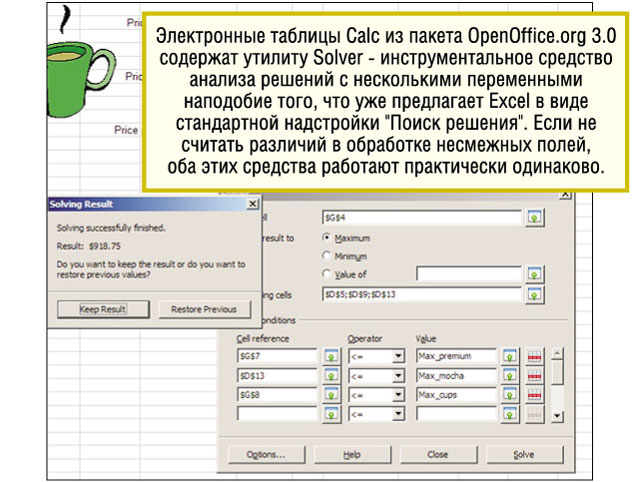This screenshot has width=640, height=482.
Task: Click changing cells field $D$5;$D$9;$D$13
Action: (x=422, y=294)
